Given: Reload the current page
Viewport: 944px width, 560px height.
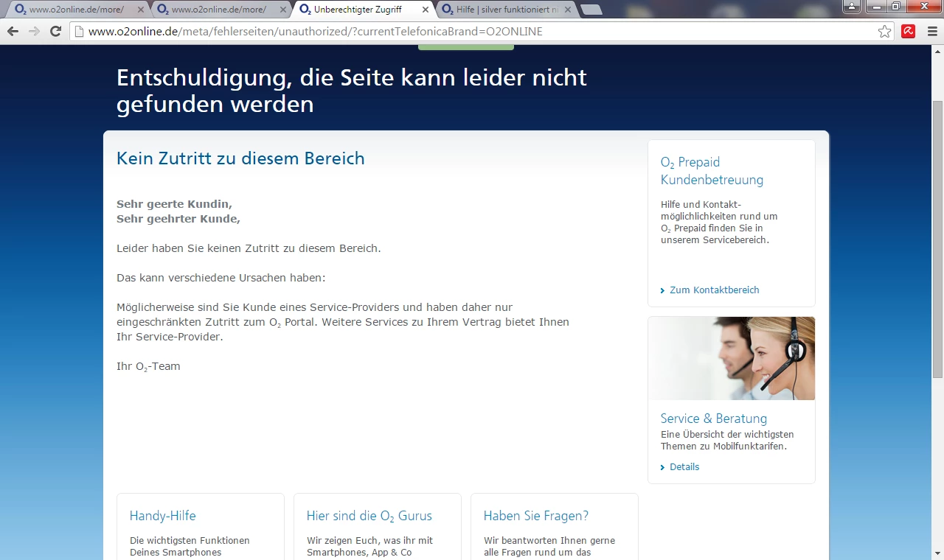Looking at the screenshot, I should click(55, 32).
